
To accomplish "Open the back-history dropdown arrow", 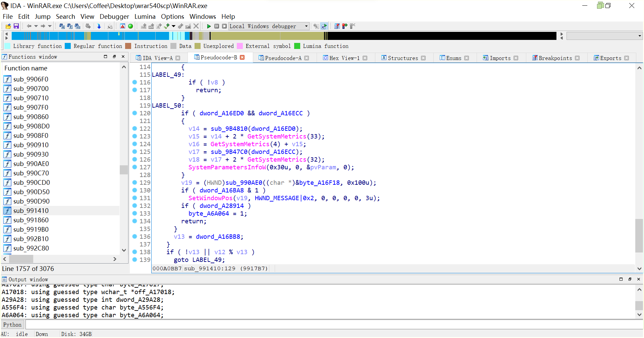I will (36, 26).
